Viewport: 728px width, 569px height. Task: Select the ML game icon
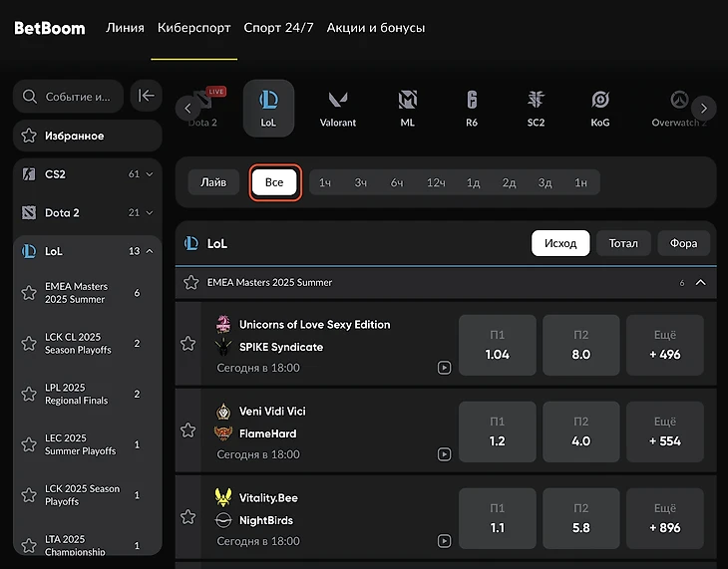407,109
